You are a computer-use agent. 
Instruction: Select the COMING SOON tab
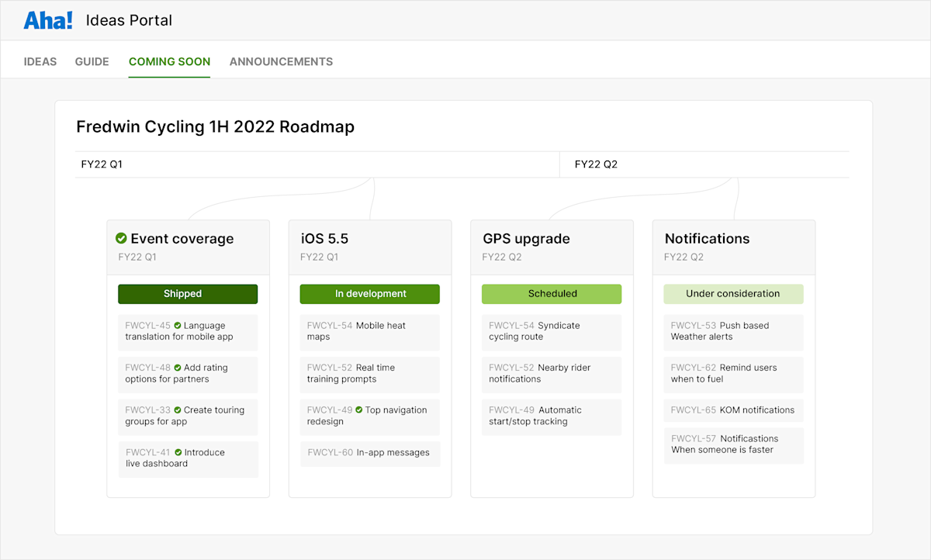(169, 61)
